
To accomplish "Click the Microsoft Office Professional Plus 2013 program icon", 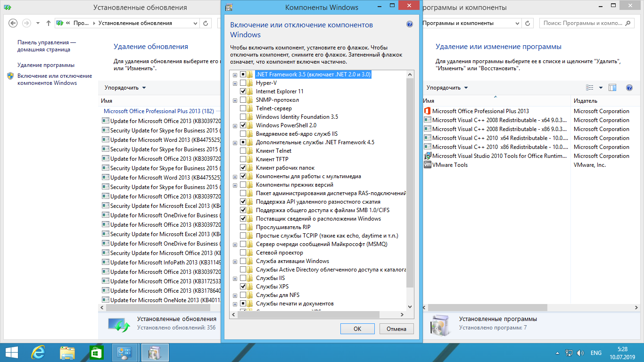I will coord(428,111).
